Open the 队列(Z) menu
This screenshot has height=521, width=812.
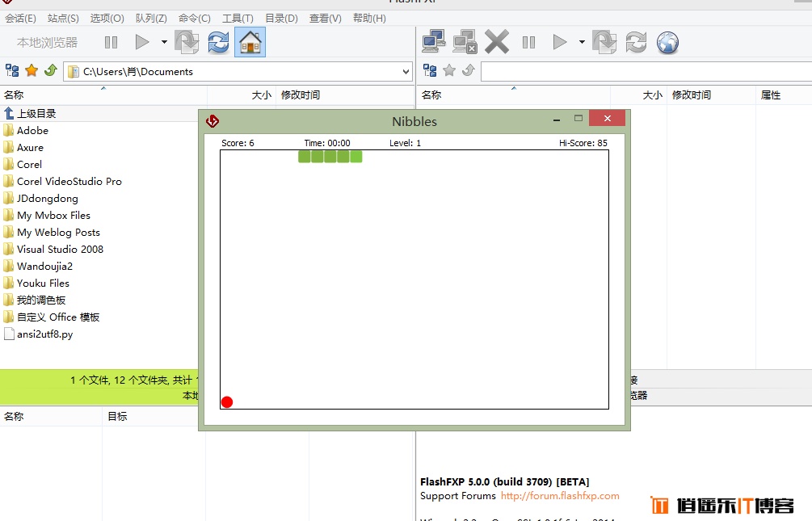pos(151,19)
